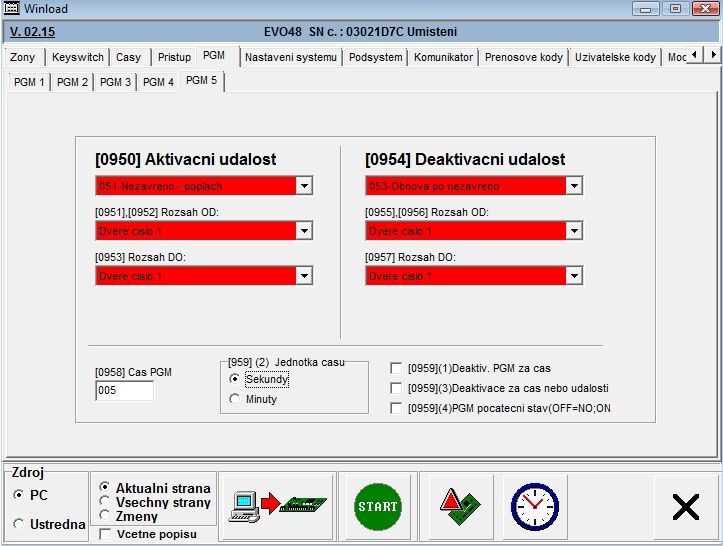Open the Deaktivacni udalost event dropdown

[573, 186]
